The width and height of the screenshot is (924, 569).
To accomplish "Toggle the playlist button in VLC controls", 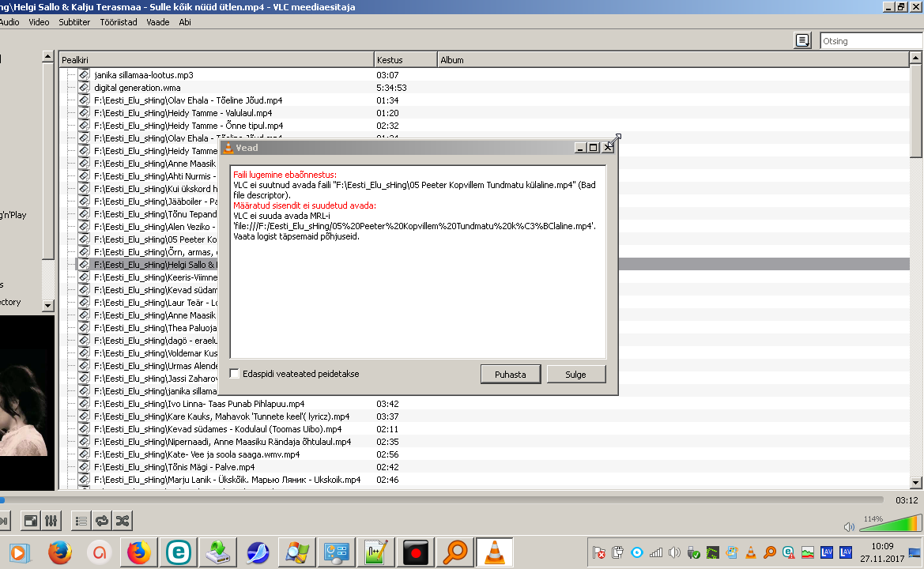I will pos(81,521).
